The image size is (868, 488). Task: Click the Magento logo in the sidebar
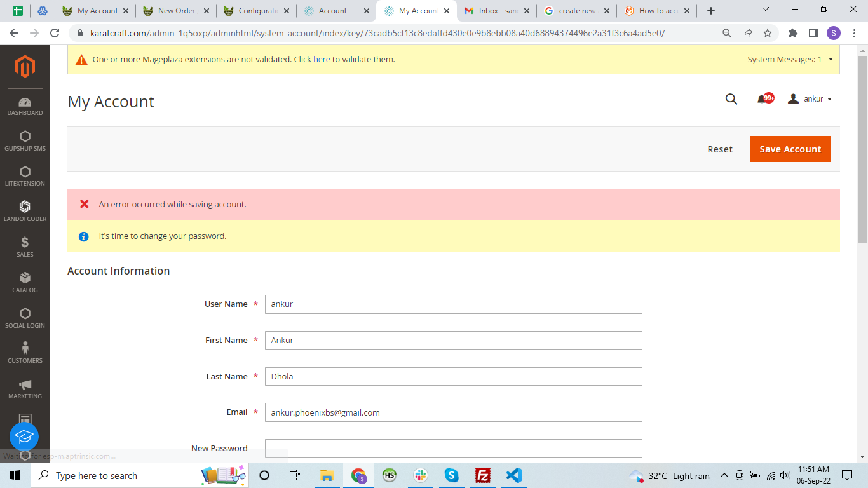pyautogui.click(x=25, y=67)
